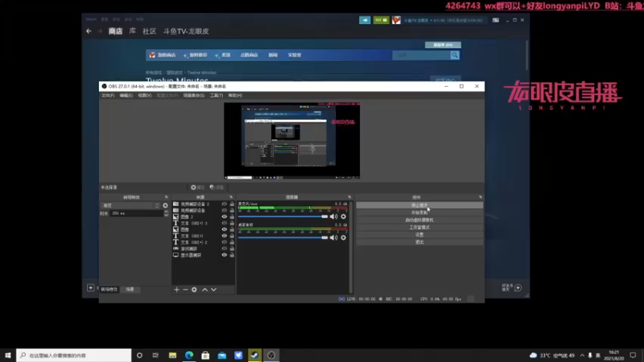
Task: Pop out the mixer dock panel
Action: 349,197
